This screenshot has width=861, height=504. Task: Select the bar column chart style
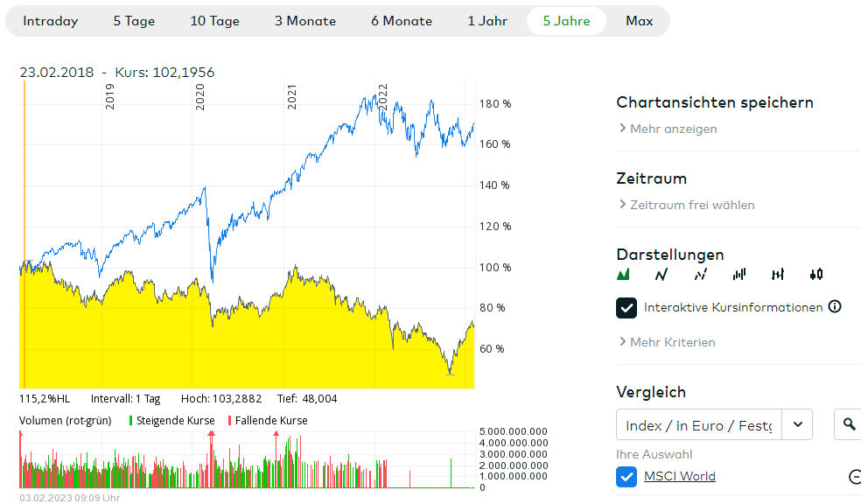click(x=739, y=275)
